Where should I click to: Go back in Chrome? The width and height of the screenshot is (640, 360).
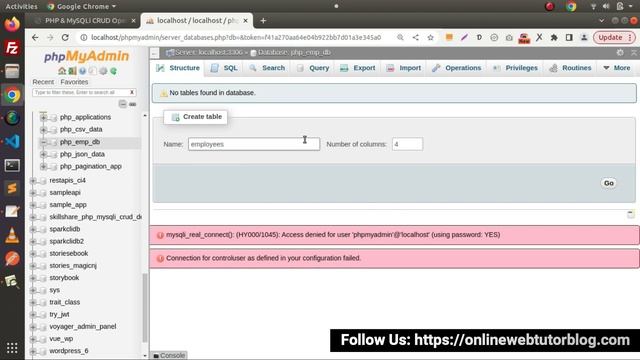(35, 38)
